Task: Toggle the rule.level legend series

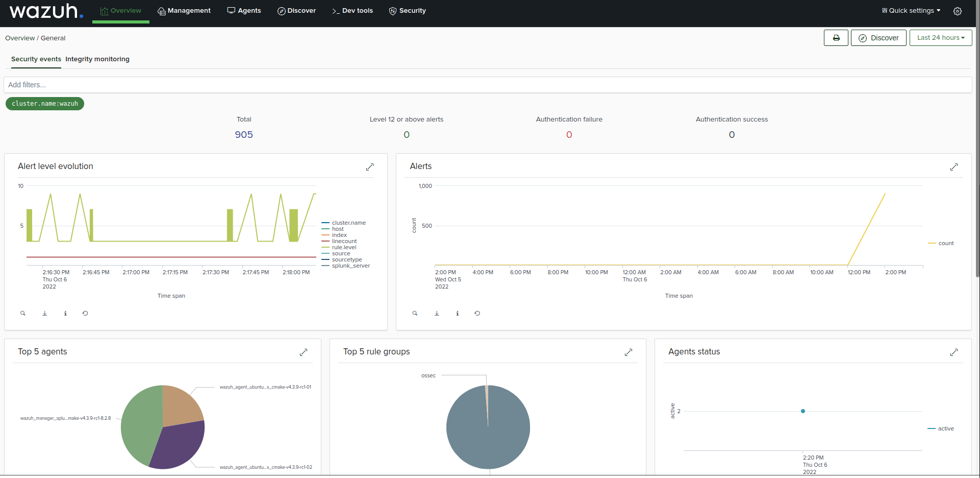Action: [x=339, y=248]
